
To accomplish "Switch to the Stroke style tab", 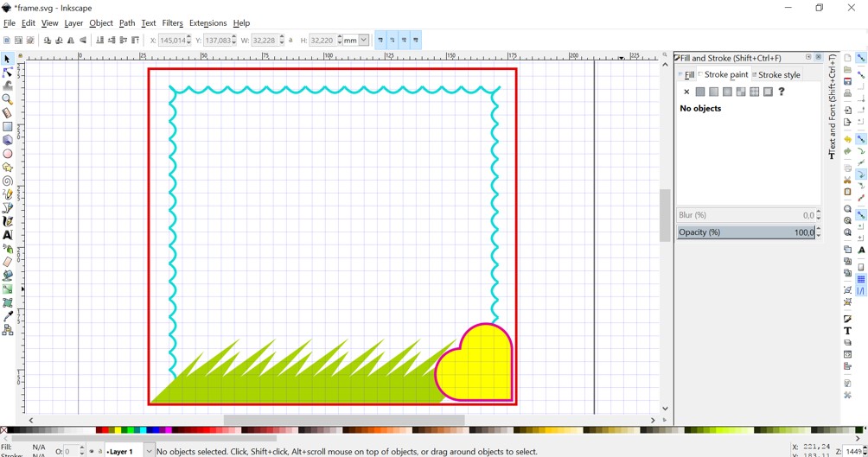I will [x=776, y=74].
